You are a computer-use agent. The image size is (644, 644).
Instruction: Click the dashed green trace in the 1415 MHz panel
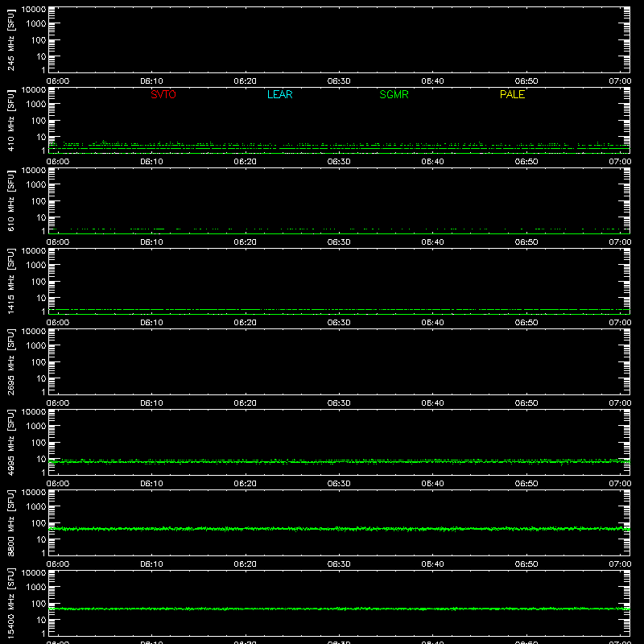[339, 310]
